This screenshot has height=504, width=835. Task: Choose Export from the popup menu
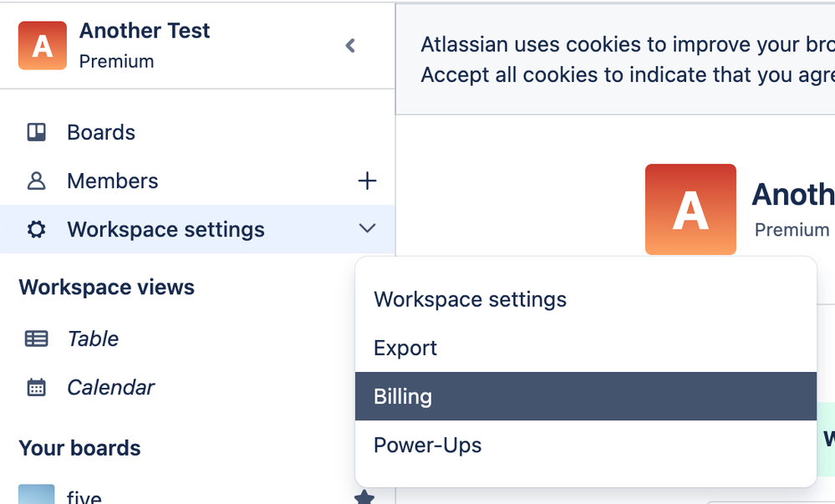[405, 348]
